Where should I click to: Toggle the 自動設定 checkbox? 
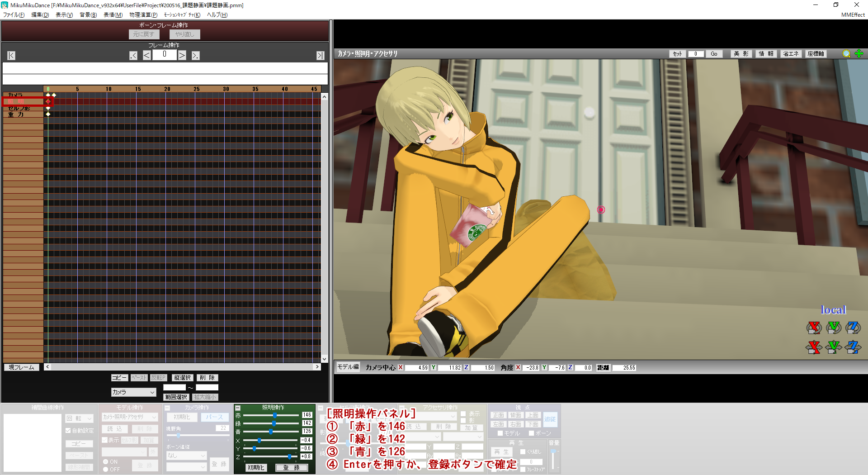point(68,431)
